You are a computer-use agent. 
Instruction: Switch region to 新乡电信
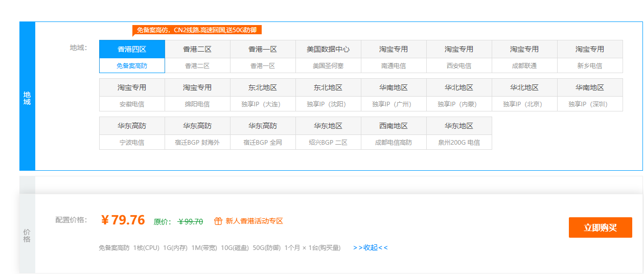(x=590, y=57)
